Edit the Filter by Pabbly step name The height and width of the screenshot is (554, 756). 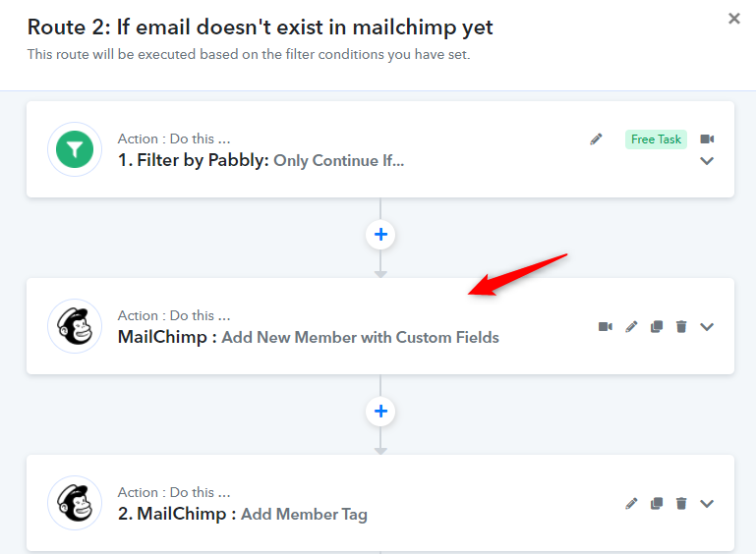pyautogui.click(x=596, y=139)
